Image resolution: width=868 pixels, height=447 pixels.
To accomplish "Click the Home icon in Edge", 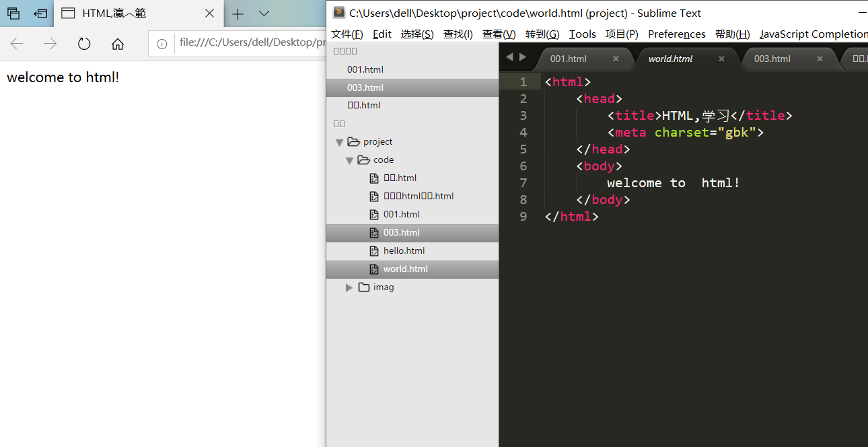I will [x=118, y=44].
